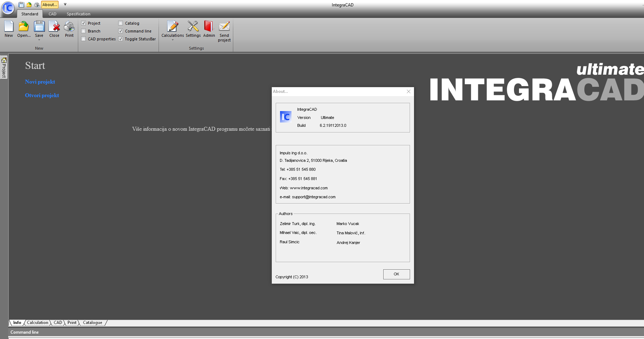This screenshot has width=644, height=339.
Task: Close the project with the Close icon
Action: click(54, 27)
